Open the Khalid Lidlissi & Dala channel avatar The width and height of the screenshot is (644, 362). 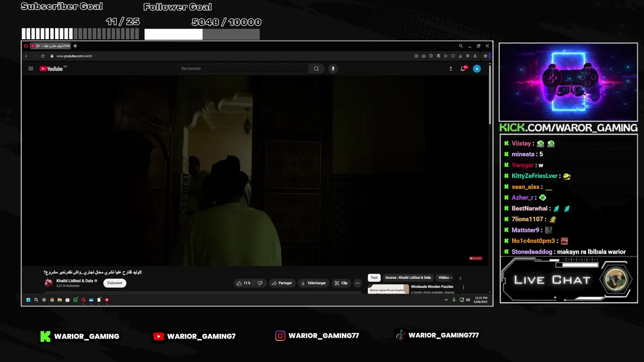click(x=49, y=283)
